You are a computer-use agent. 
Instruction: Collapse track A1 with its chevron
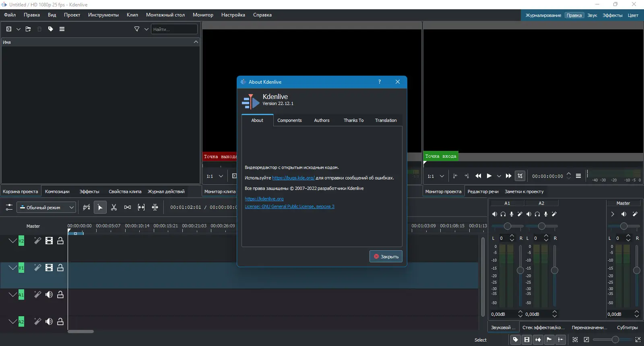(x=12, y=295)
